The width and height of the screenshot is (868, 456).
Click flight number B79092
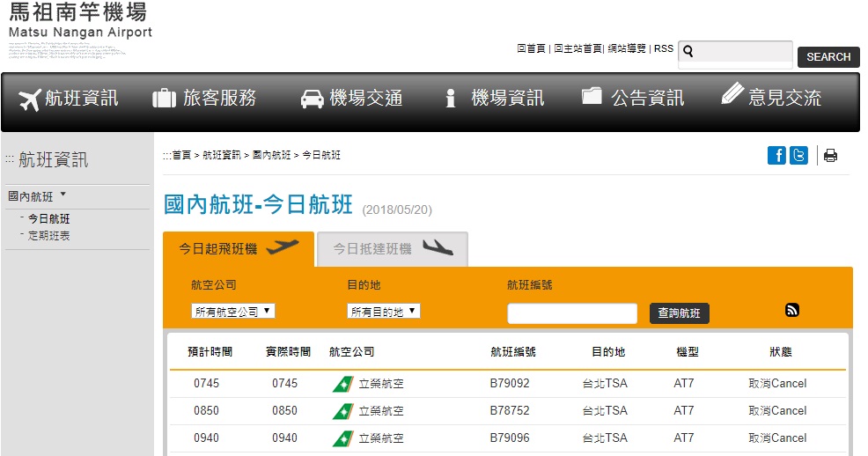tap(510, 384)
